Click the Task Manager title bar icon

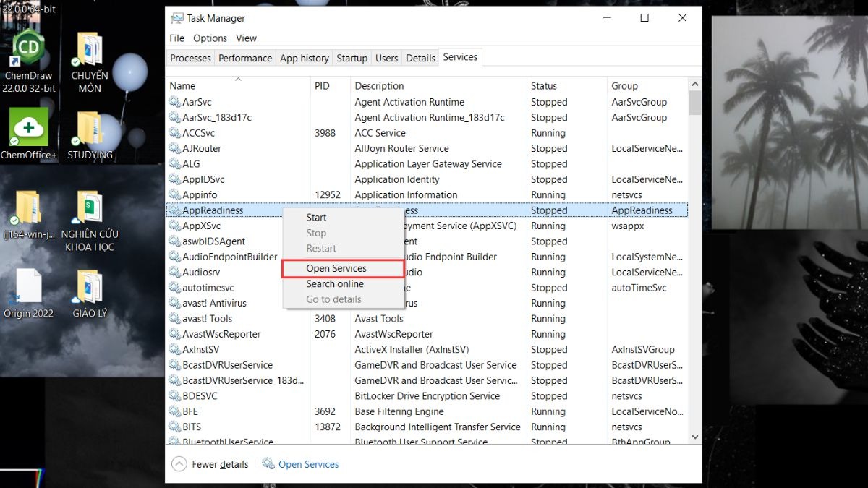pos(176,18)
